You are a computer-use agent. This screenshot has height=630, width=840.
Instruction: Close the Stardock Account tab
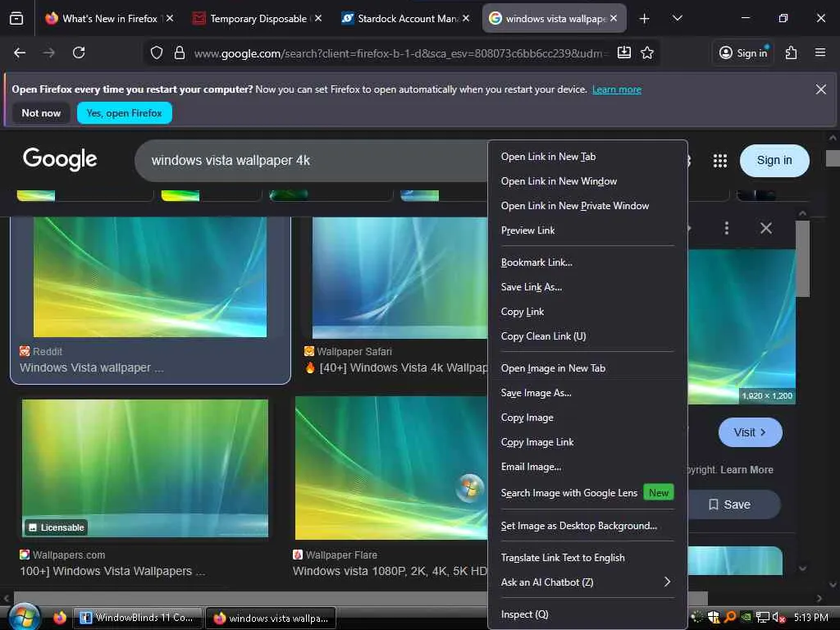pos(466,18)
